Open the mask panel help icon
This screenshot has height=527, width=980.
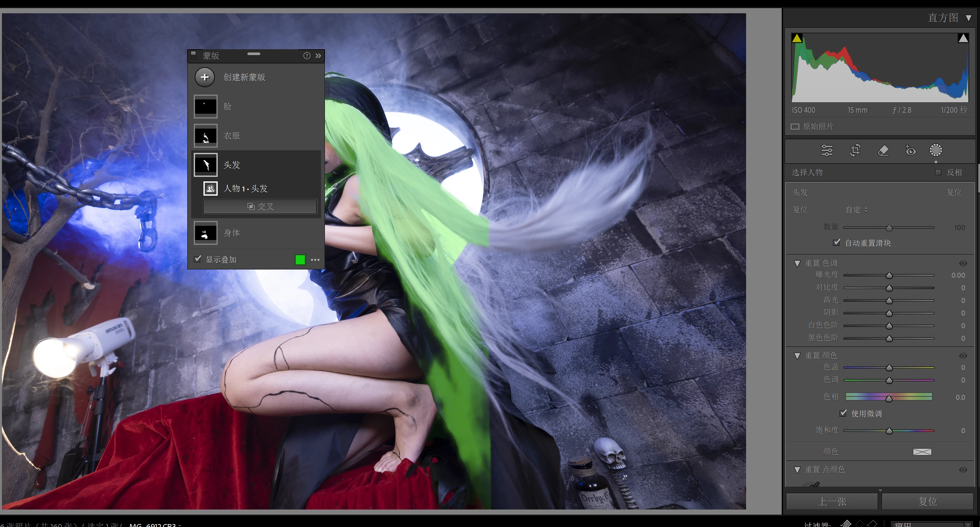[306, 56]
